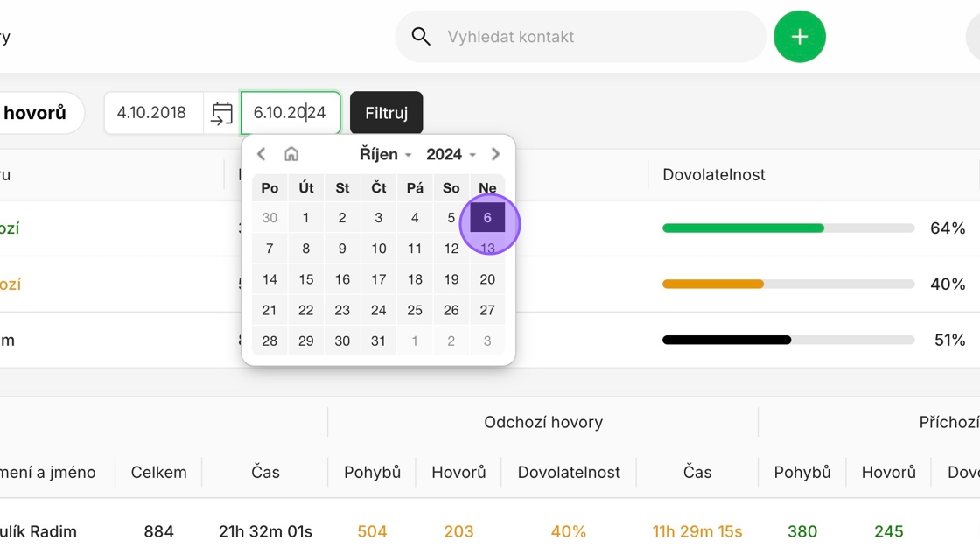Open the Říjen month dropdown

tap(385, 154)
